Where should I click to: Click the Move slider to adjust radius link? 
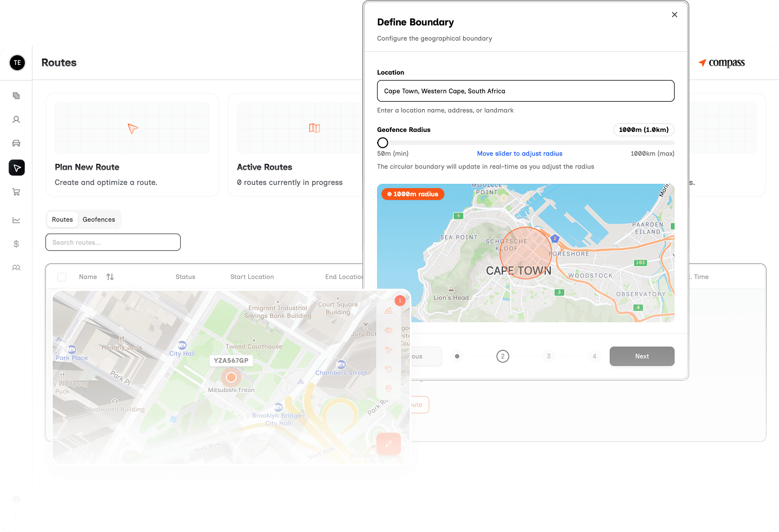click(519, 154)
